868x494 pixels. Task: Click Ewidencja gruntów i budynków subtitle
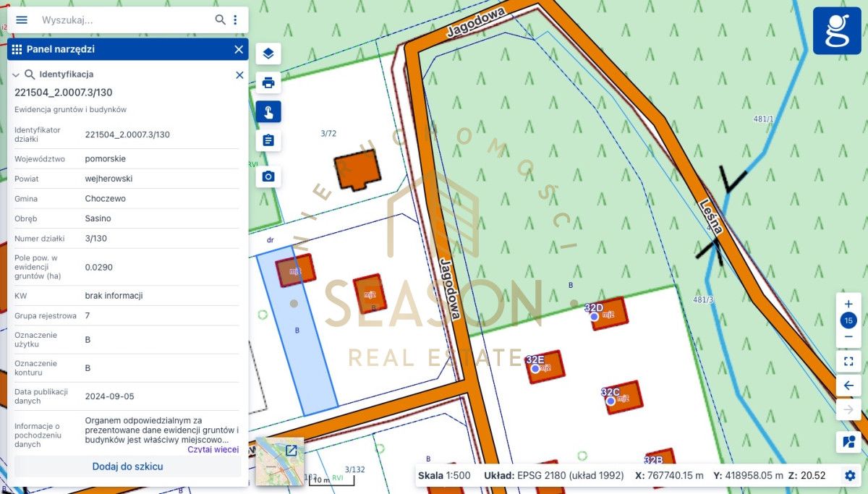[71, 110]
